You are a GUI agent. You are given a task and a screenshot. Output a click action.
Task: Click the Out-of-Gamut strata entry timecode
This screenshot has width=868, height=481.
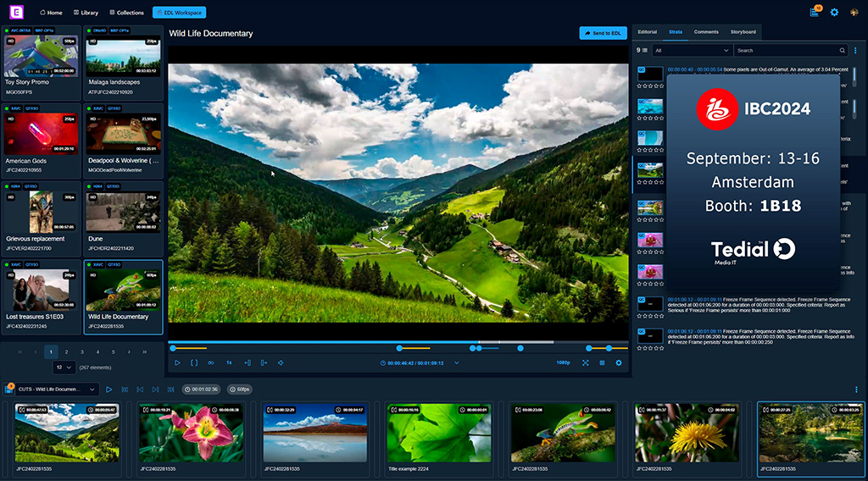coord(695,69)
